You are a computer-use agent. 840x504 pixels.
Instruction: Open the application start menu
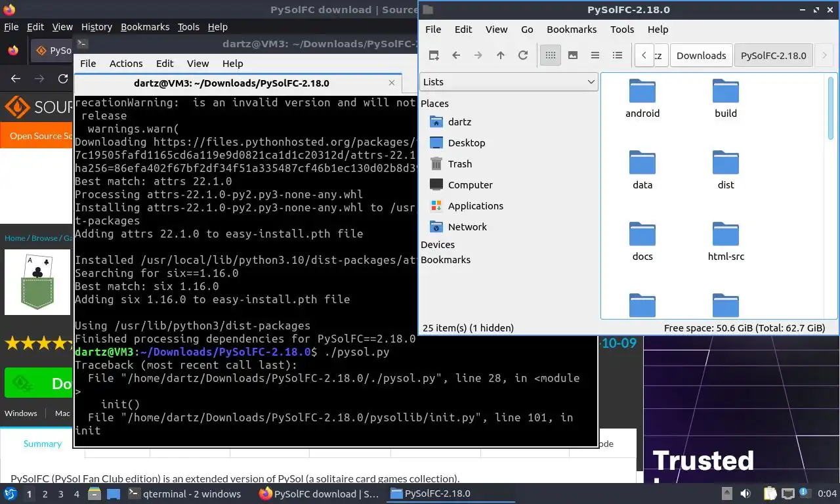click(x=10, y=493)
